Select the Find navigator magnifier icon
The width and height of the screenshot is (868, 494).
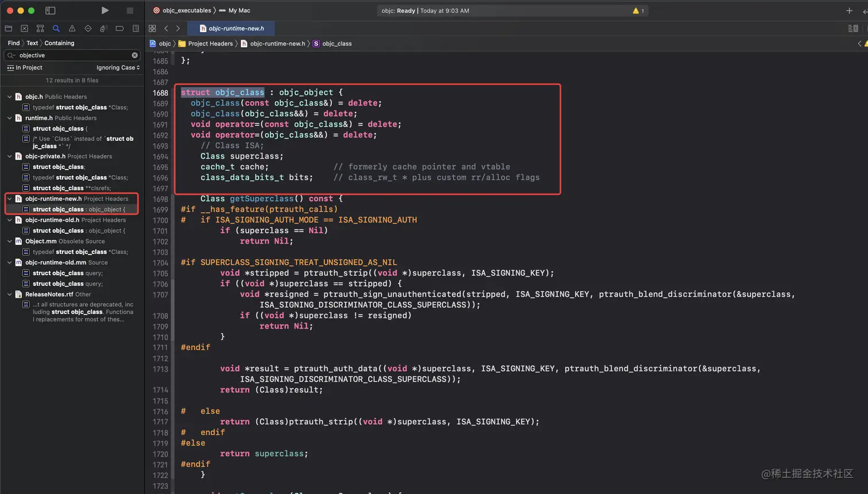pos(56,28)
